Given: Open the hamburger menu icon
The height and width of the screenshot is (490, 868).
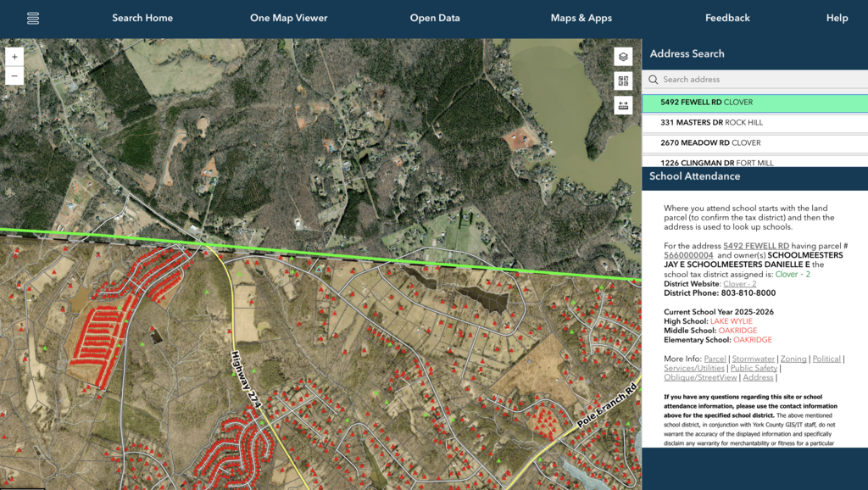Looking at the screenshot, I should tap(33, 19).
